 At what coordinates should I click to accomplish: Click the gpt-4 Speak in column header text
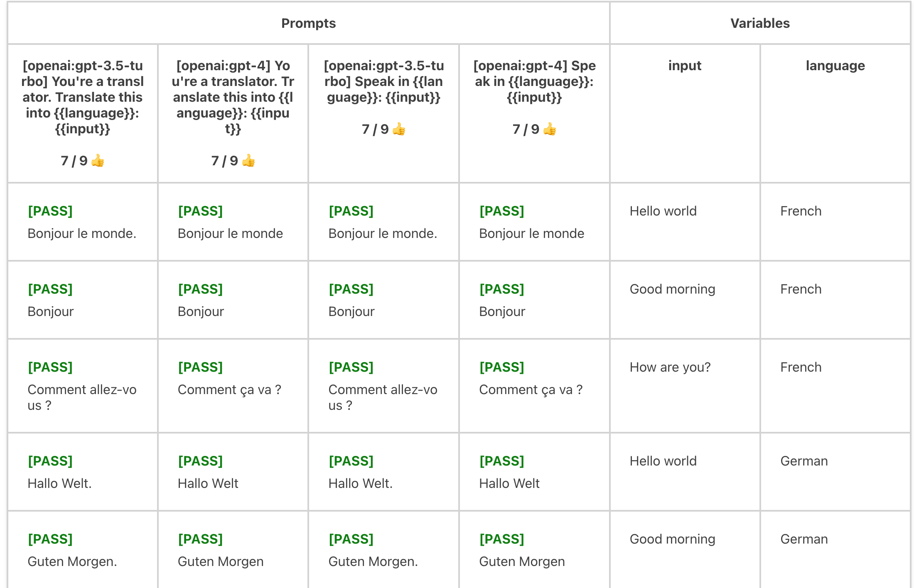tap(534, 81)
